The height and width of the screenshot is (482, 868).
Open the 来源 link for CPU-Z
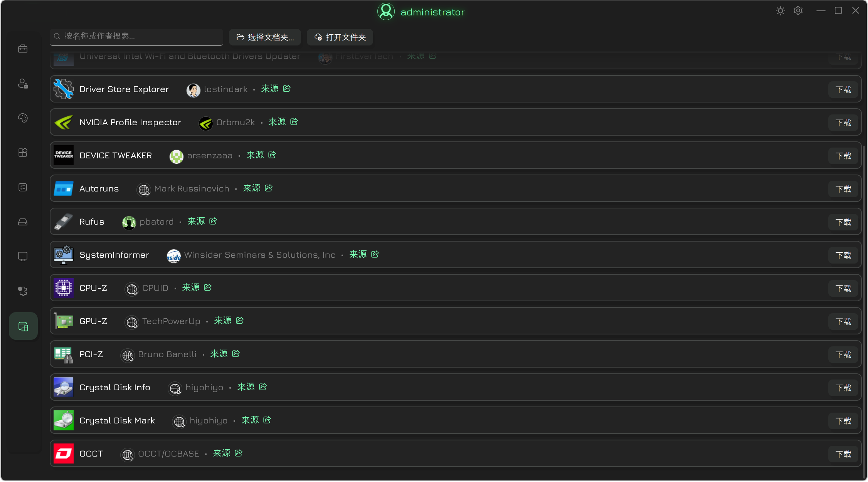coord(197,287)
